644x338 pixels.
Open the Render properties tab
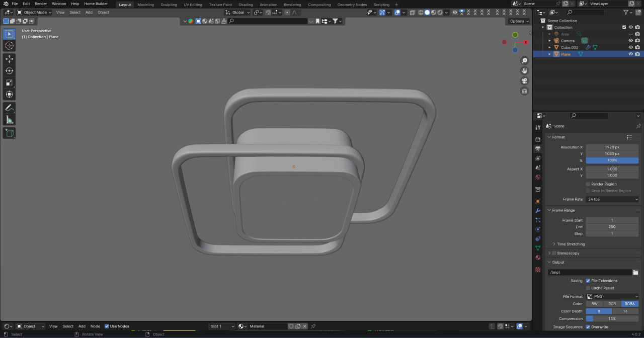coord(538,139)
